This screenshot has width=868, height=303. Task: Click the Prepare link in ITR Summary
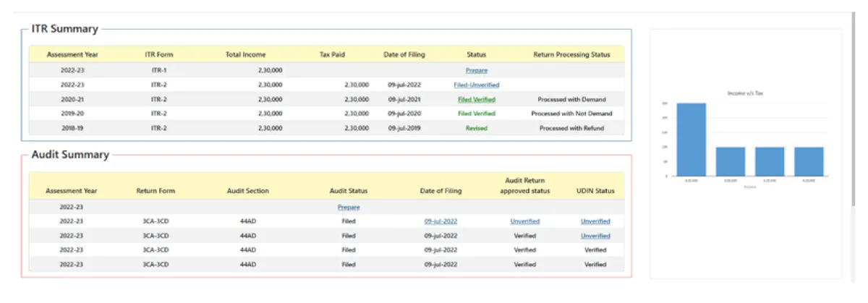pyautogui.click(x=476, y=70)
